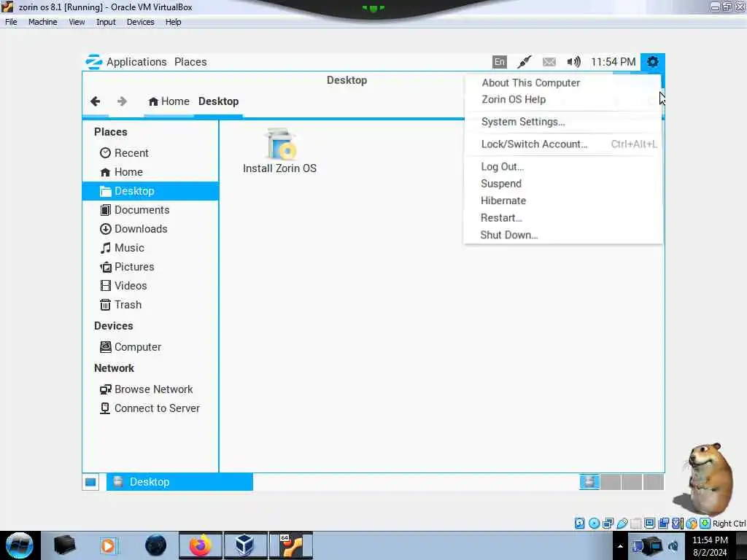Click the show desktop button in bottom panel
Viewport: 747px width, 560px height.
pyautogui.click(x=90, y=483)
